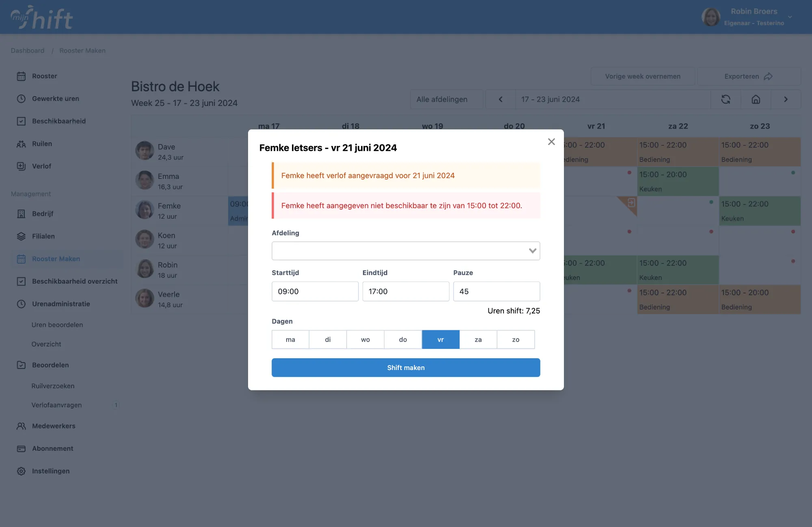The width and height of the screenshot is (812, 527).
Task: Open the Rooster calendar icon in sidebar
Action: point(21,76)
